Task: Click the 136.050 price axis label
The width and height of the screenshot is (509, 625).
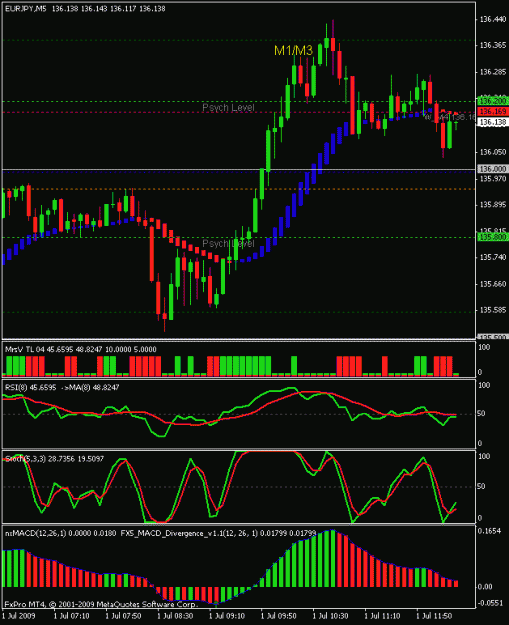Action: click(x=493, y=152)
